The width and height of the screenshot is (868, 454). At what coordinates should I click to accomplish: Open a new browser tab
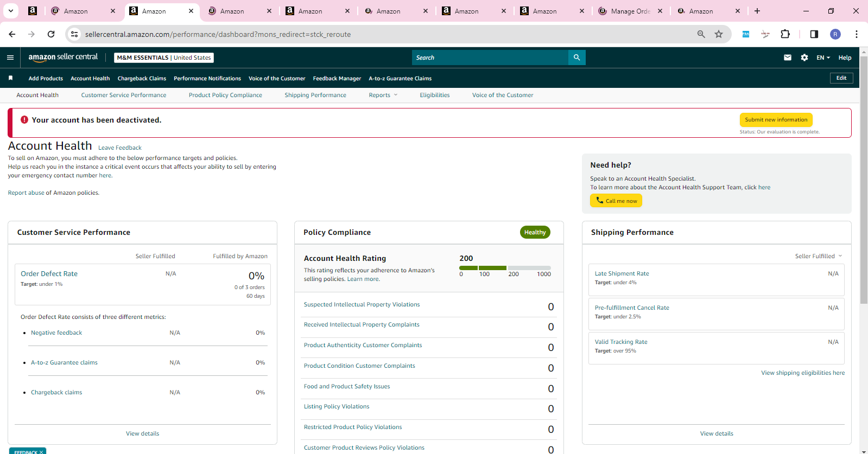[757, 11]
